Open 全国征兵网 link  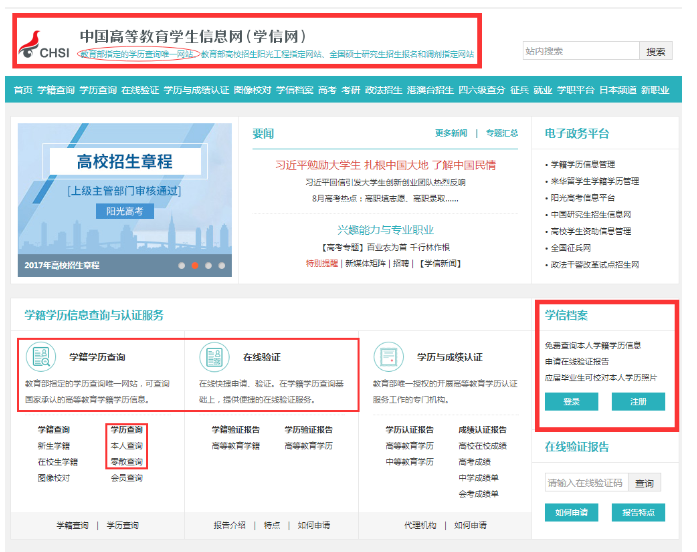pyautogui.click(x=571, y=248)
